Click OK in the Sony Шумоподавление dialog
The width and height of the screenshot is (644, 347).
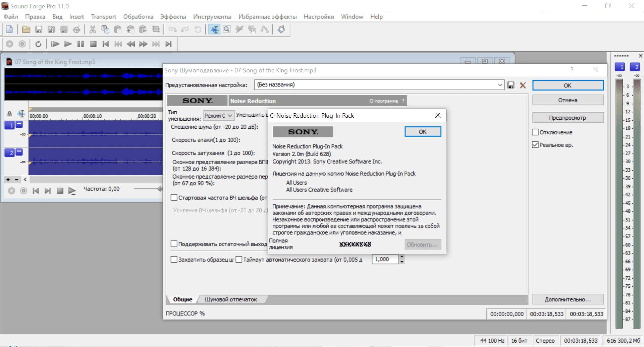568,85
